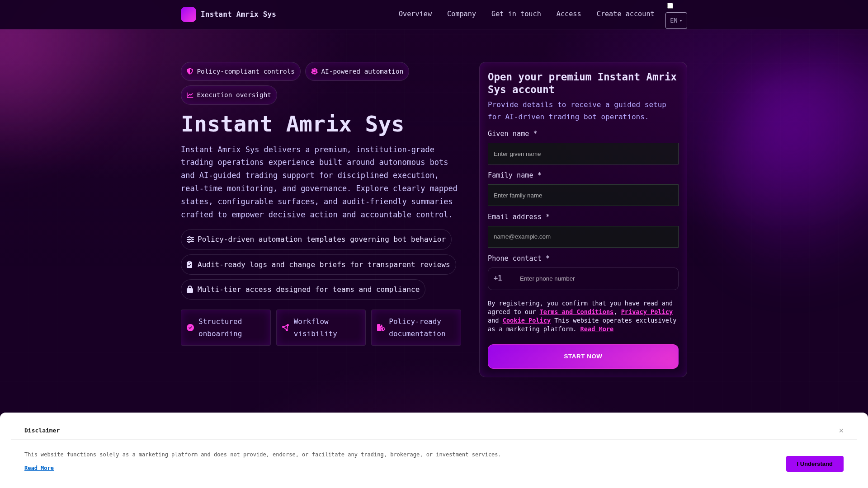This screenshot has height=488, width=868.
Task: Click the Disclaimer title text
Action: [x=42, y=431]
